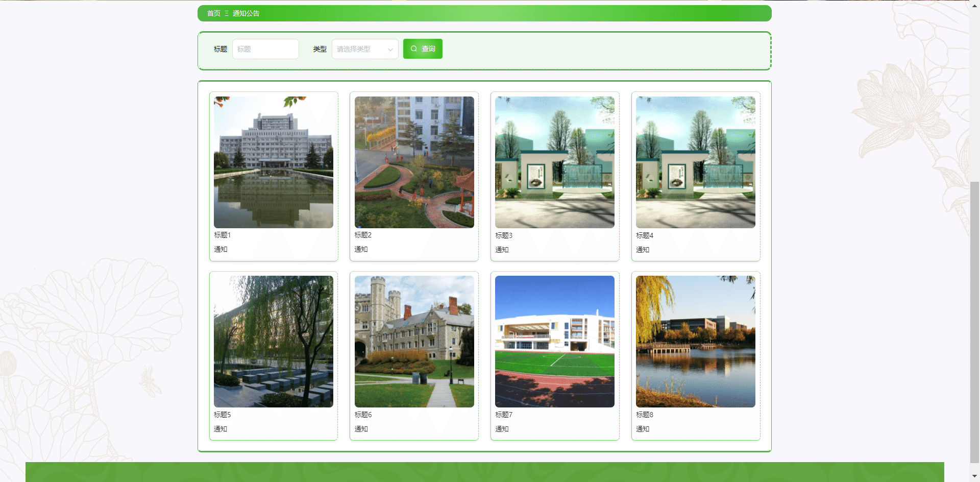
Task: Click 通知 type under 标题8
Action: pos(643,429)
